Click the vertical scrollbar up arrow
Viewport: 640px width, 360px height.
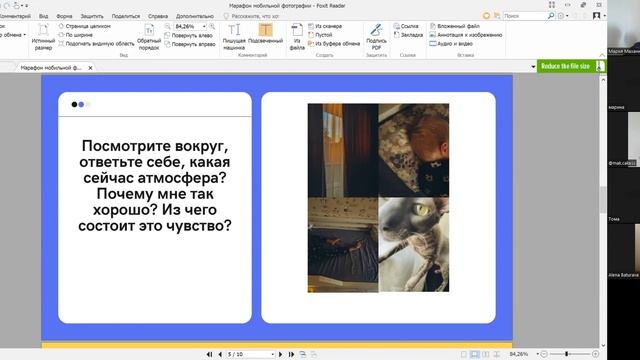tap(603, 80)
